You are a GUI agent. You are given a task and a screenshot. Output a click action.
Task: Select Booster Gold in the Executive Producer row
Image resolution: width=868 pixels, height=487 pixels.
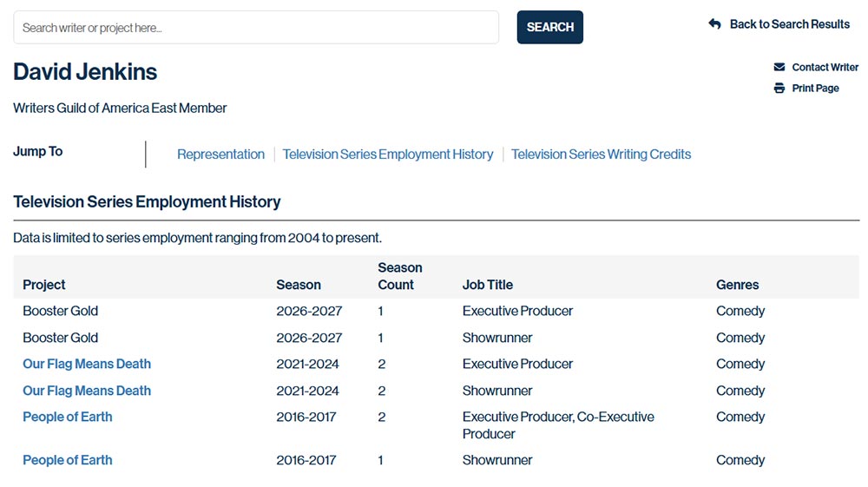61,311
